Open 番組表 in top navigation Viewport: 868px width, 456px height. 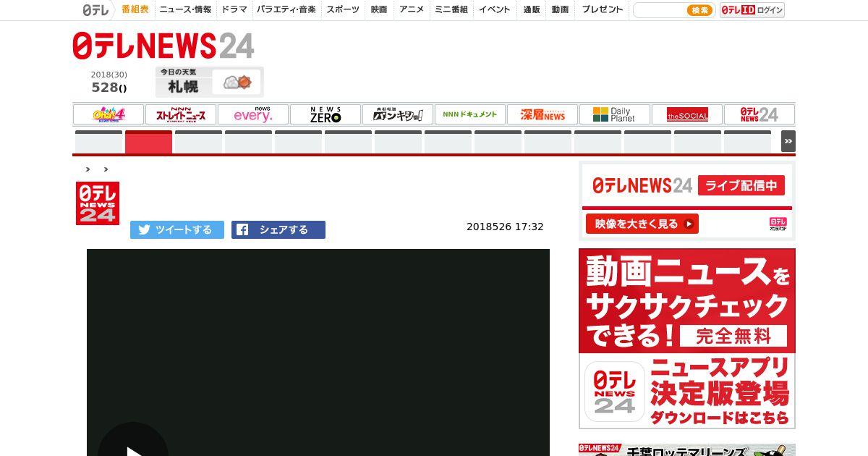click(x=135, y=9)
